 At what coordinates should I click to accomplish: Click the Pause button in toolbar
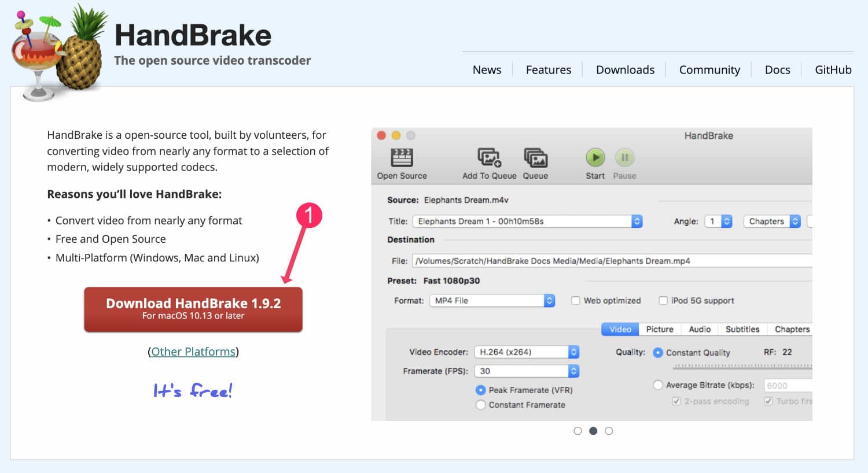(624, 157)
